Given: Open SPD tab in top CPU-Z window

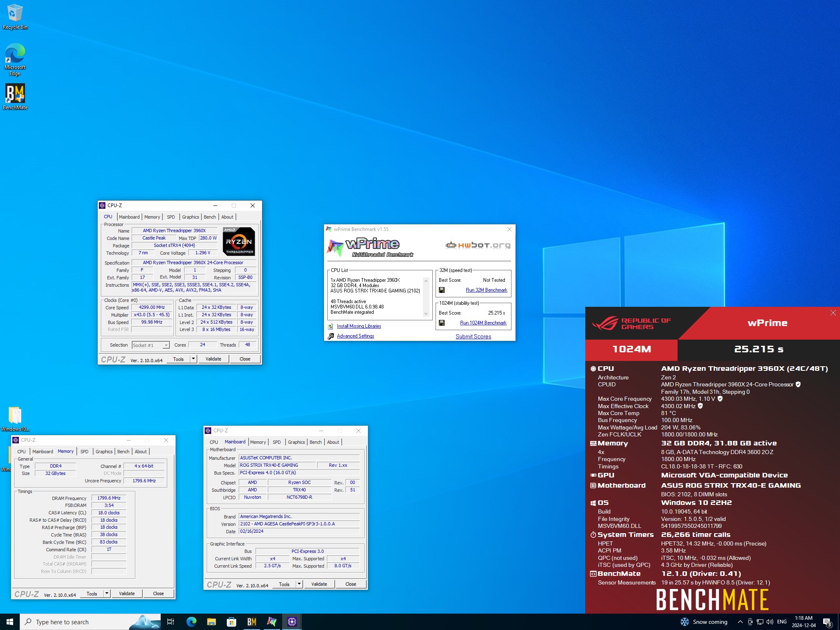Looking at the screenshot, I should pos(171,217).
